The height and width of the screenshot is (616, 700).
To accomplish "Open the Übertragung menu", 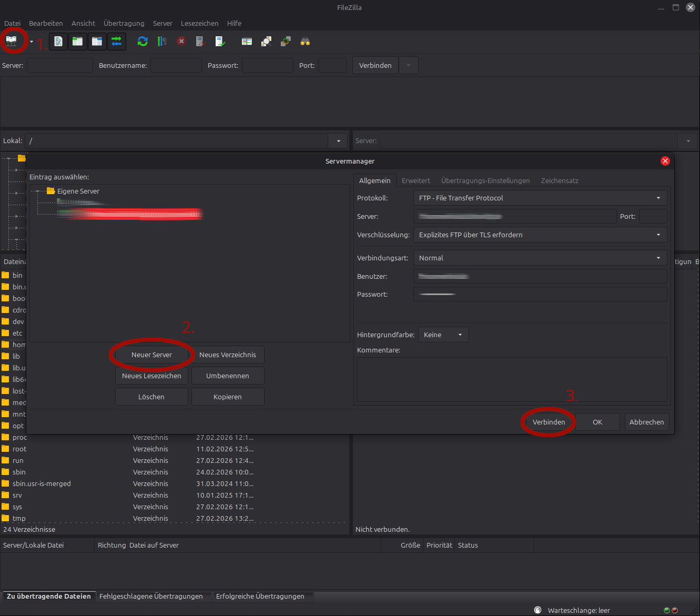I will pyautogui.click(x=124, y=23).
